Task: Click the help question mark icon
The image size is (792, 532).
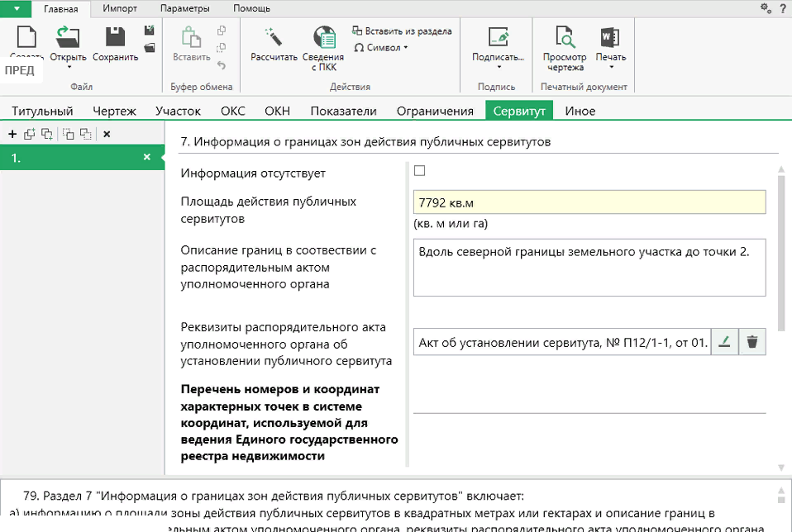Action: [x=782, y=8]
